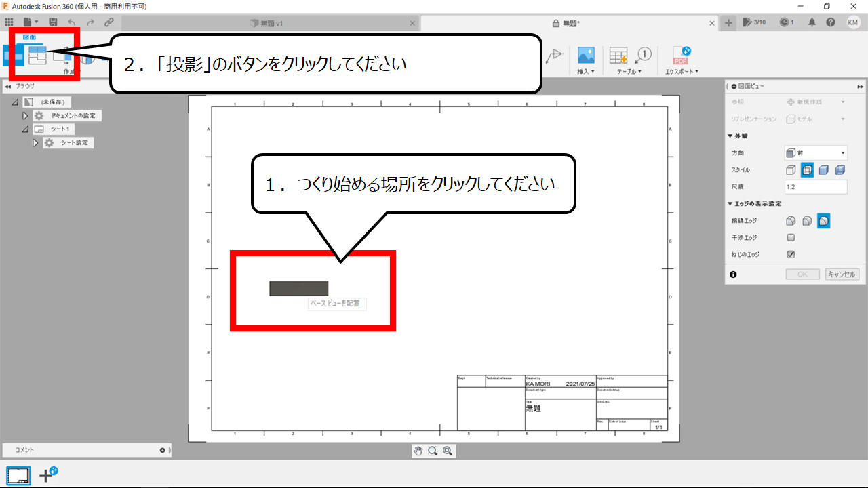Select first 接線エッジ option icon
This screenshot has height=488, width=868.
[791, 221]
